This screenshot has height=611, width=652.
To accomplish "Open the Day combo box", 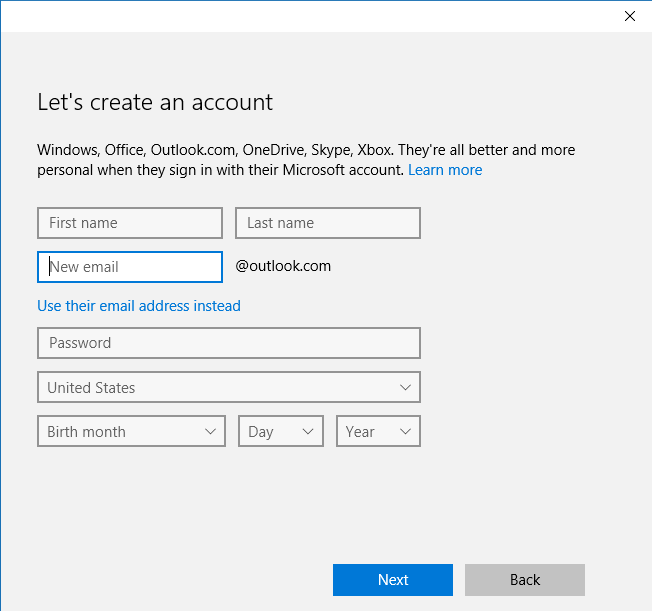I will [x=281, y=431].
